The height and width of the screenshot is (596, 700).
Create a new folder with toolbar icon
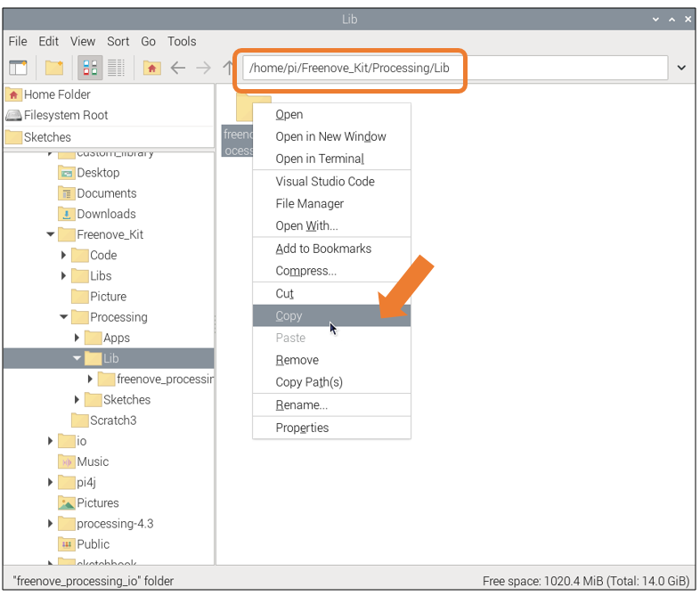coord(54,68)
